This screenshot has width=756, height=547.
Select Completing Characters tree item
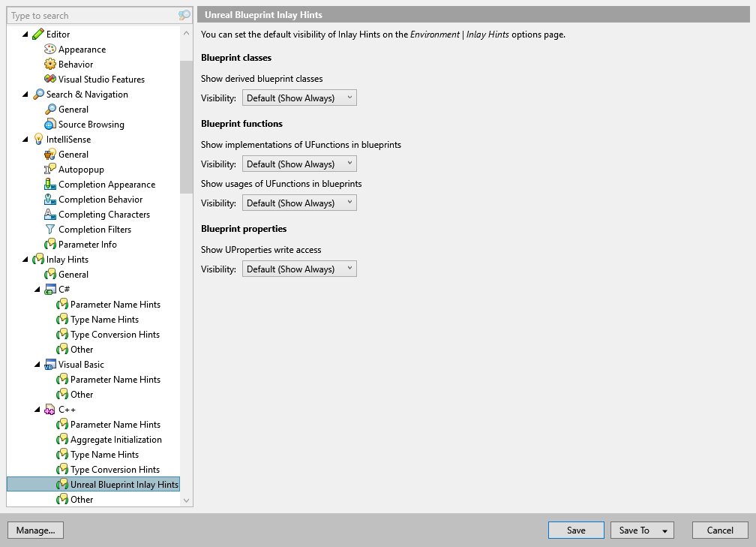point(104,214)
